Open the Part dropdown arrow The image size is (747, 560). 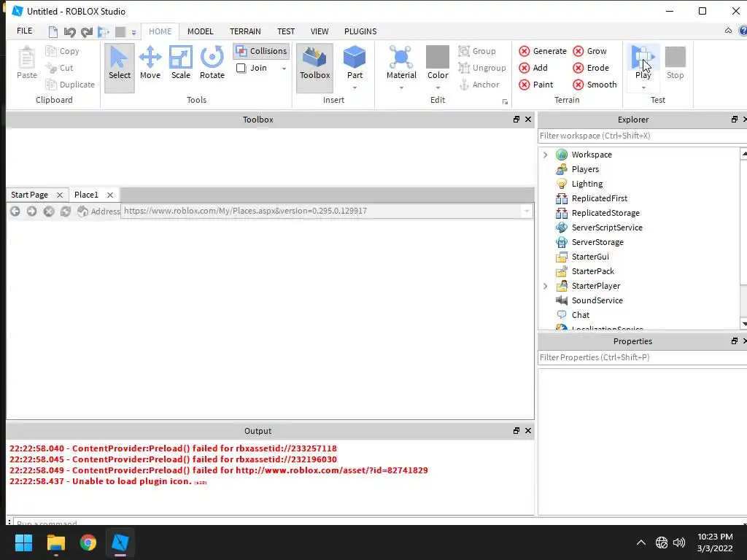[355, 87]
